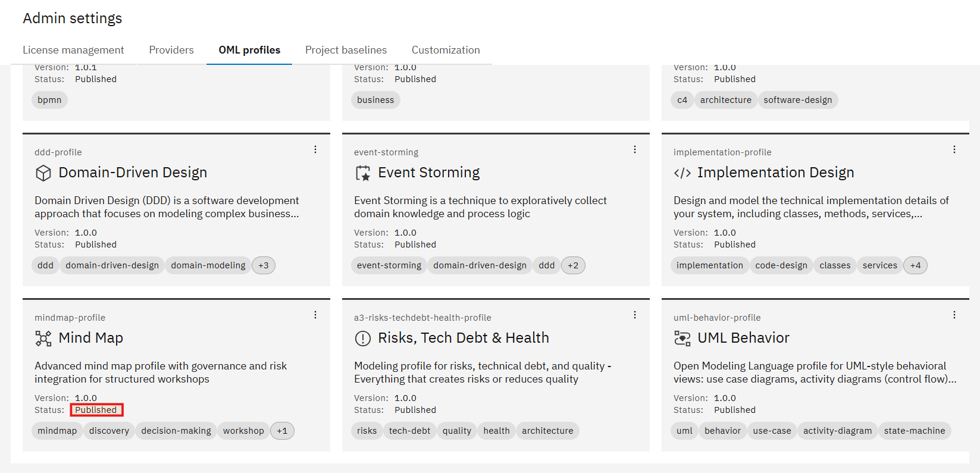Open the Mind Map card options menu

tap(315, 315)
